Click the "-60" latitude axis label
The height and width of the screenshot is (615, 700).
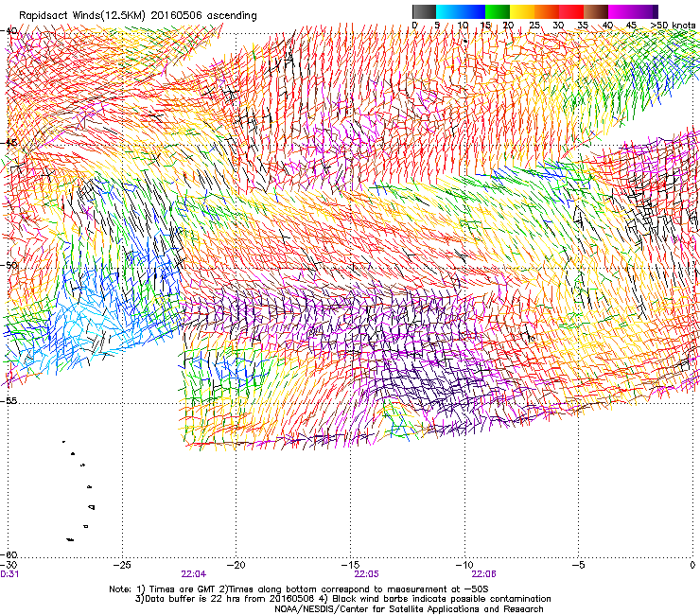tap(9, 554)
